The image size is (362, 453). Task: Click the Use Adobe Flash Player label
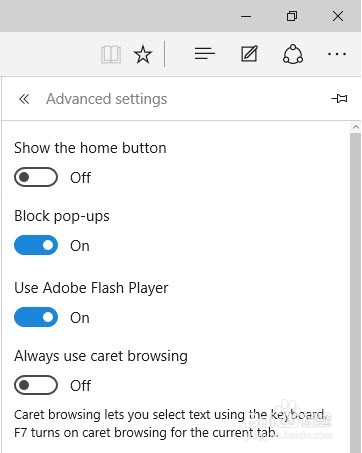point(91,288)
